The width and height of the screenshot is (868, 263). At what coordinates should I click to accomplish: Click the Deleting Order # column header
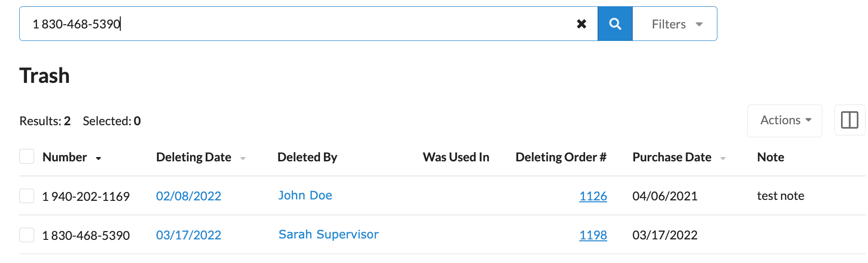pos(561,157)
